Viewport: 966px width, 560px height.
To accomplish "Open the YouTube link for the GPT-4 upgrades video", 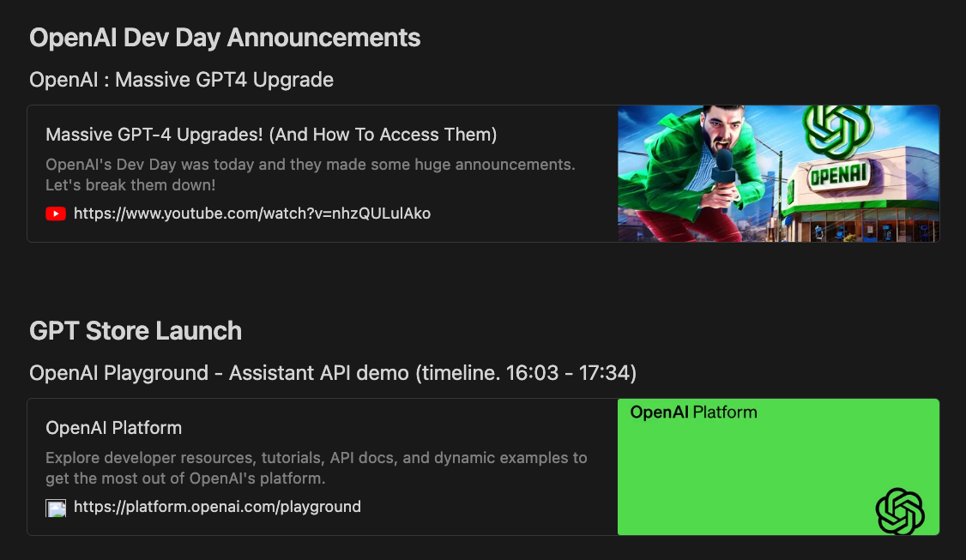I will pos(253,214).
